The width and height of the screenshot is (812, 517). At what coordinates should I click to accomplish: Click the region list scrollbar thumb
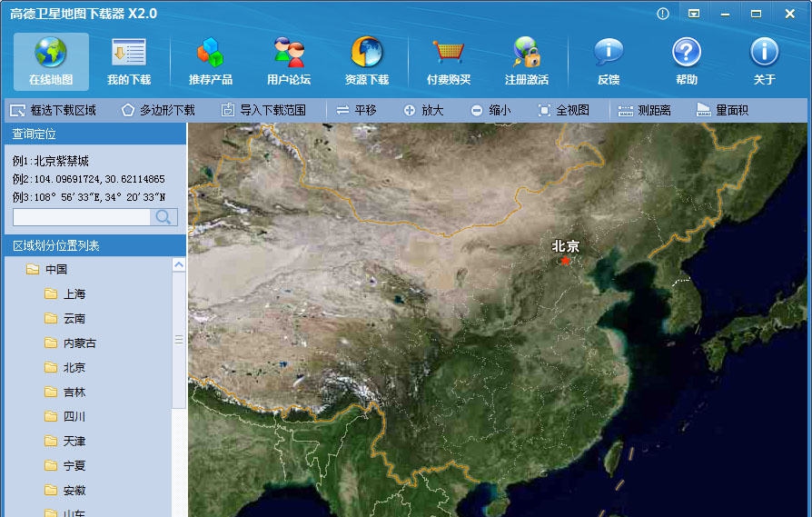179,340
